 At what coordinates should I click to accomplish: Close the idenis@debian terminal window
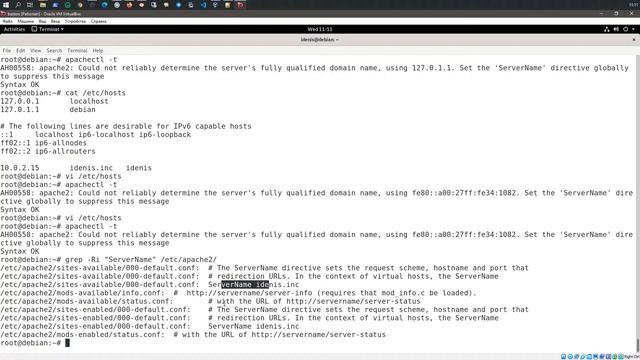(x=634, y=40)
